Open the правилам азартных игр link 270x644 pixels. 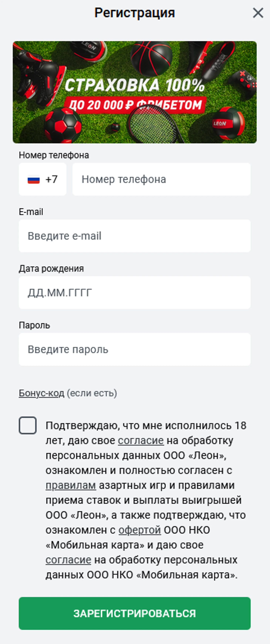click(x=71, y=485)
